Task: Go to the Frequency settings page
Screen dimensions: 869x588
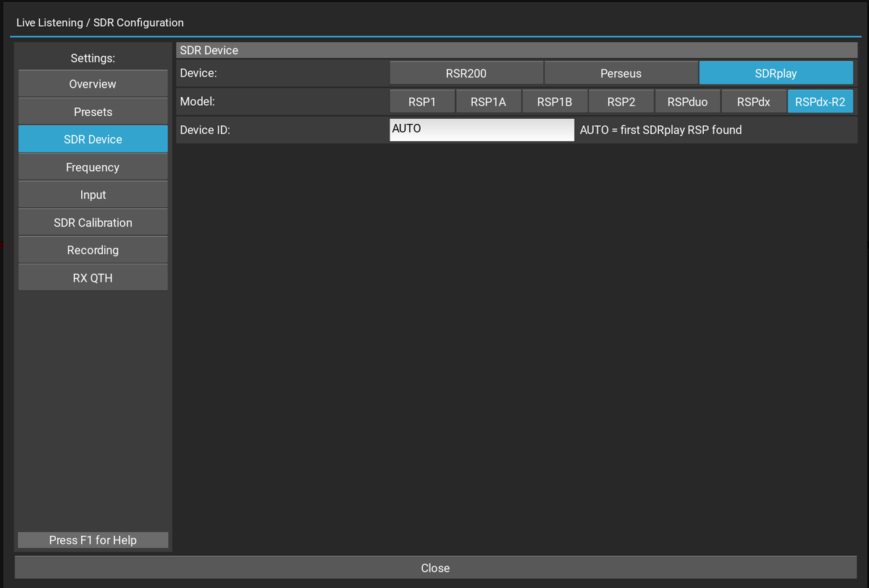Action: 93,167
